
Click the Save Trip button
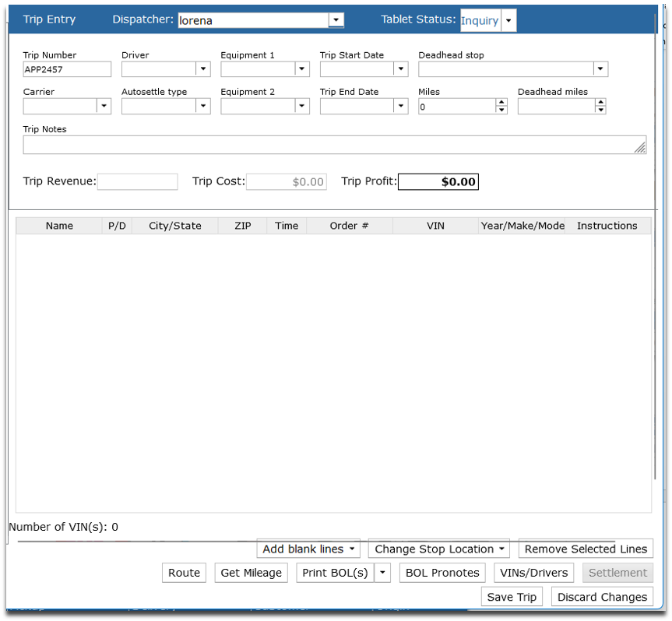pyautogui.click(x=512, y=597)
